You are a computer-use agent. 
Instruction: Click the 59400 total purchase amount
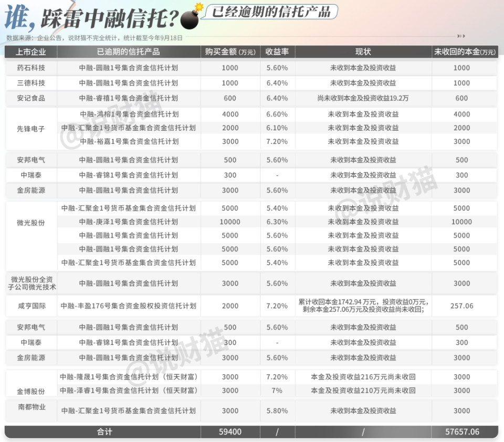230,432
